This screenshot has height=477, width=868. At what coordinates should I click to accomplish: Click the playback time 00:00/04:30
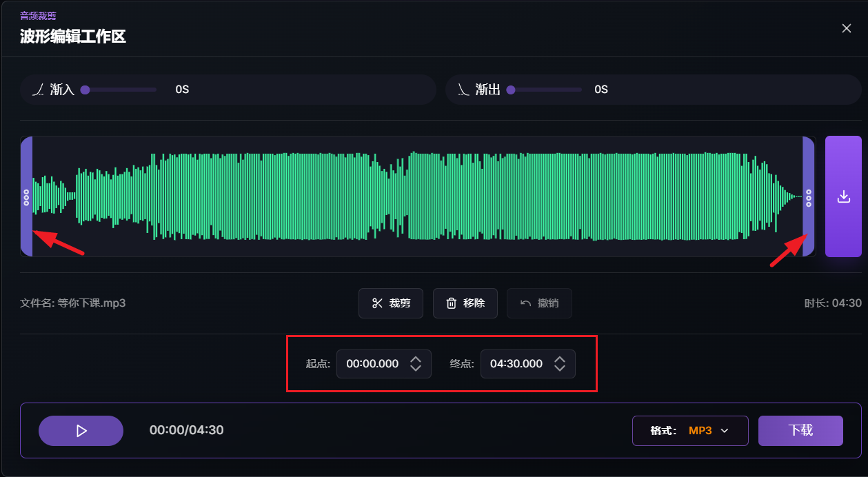tap(187, 431)
